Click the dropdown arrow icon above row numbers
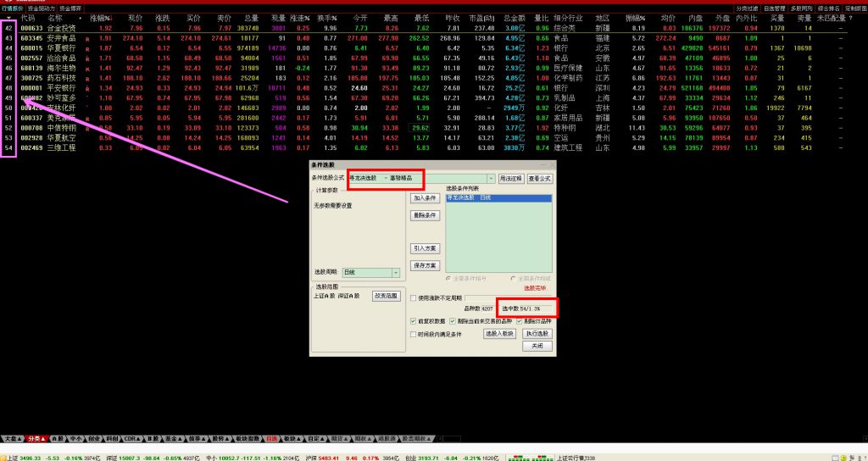This screenshot has height=461, width=868. pos(8,17)
